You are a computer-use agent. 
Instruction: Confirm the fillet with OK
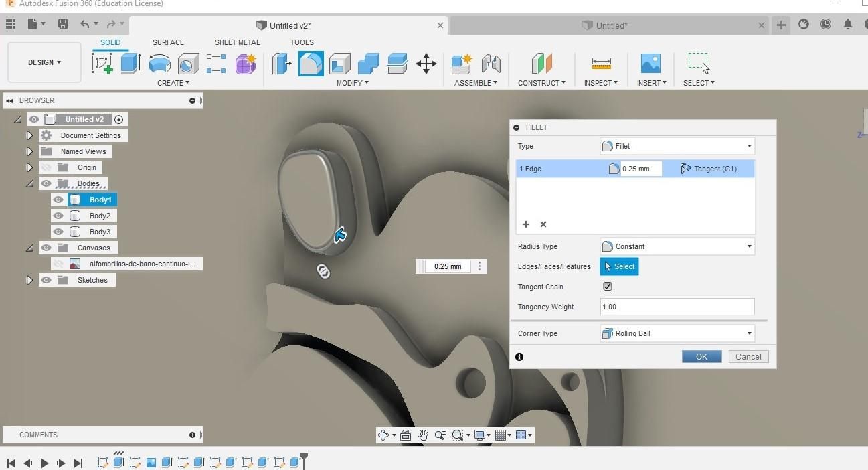click(x=701, y=357)
